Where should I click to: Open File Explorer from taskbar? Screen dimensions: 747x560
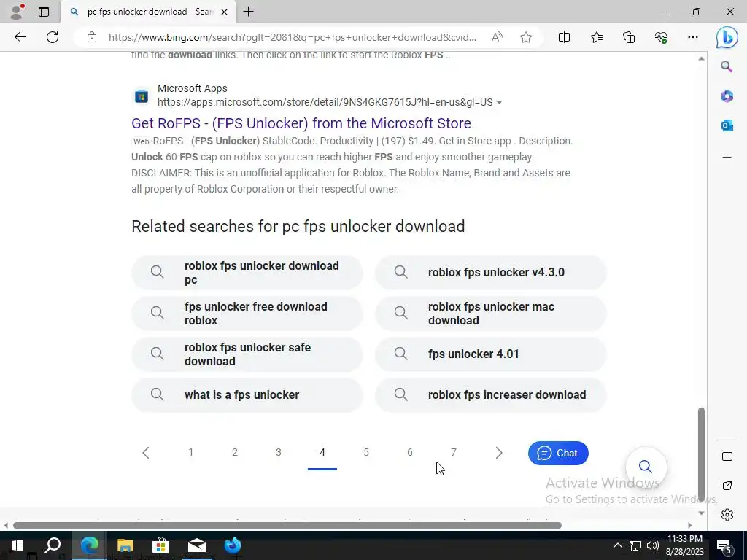(125, 545)
